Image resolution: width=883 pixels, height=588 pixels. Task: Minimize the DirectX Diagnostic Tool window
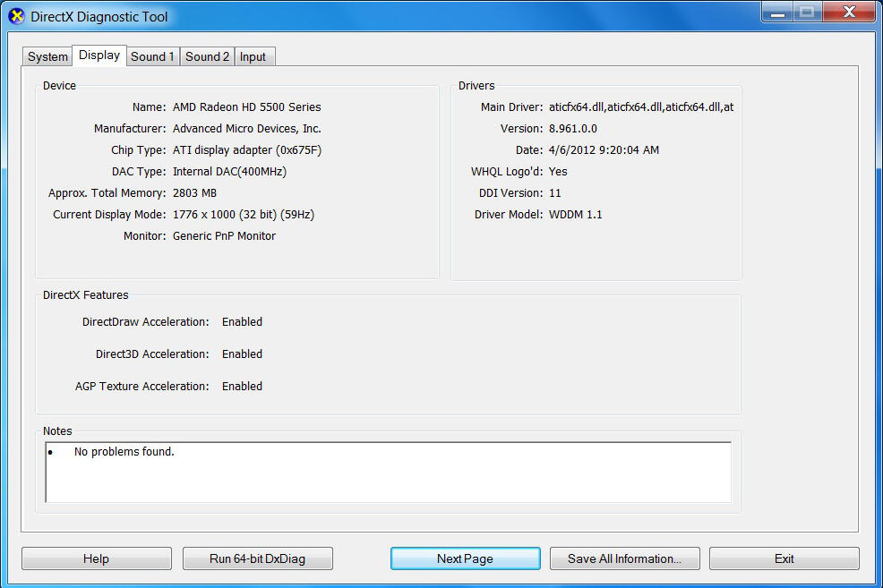pos(777,12)
